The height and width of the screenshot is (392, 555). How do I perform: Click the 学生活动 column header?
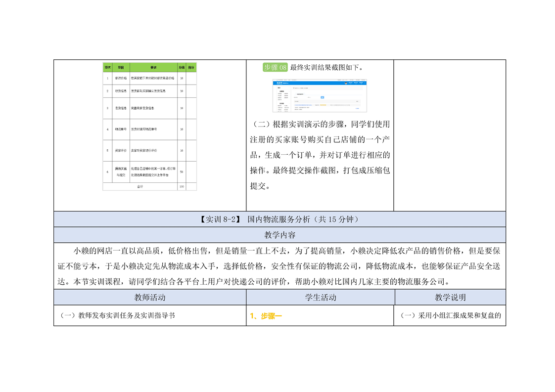coord(320,297)
